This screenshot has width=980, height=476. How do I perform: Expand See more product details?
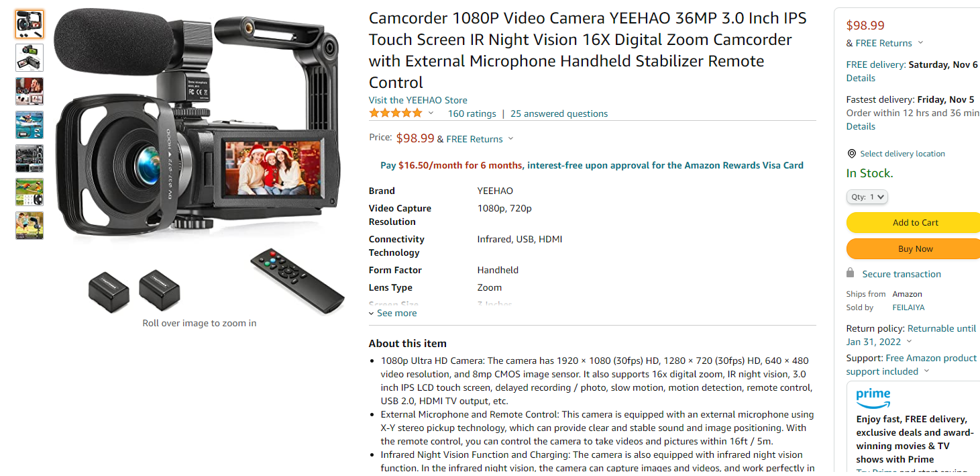(393, 313)
